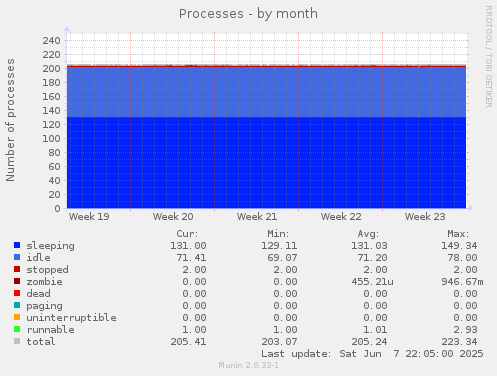Click the 'Week 21' x-axis label
Image resolution: width=497 pixels, height=376 pixels.
[257, 217]
